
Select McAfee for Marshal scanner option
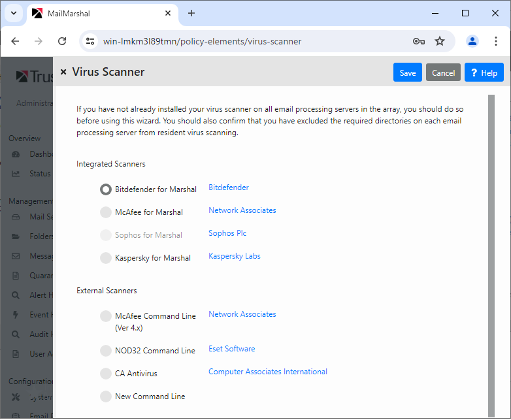pos(106,212)
